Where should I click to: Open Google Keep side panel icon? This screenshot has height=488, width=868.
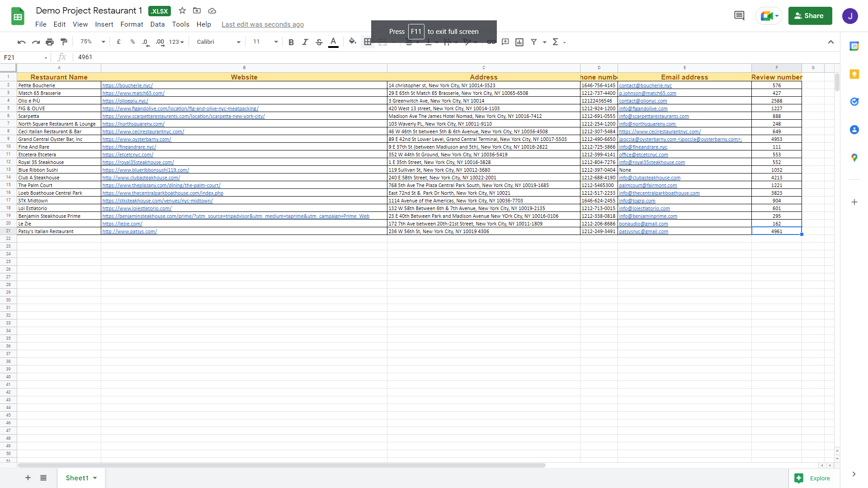[854, 74]
